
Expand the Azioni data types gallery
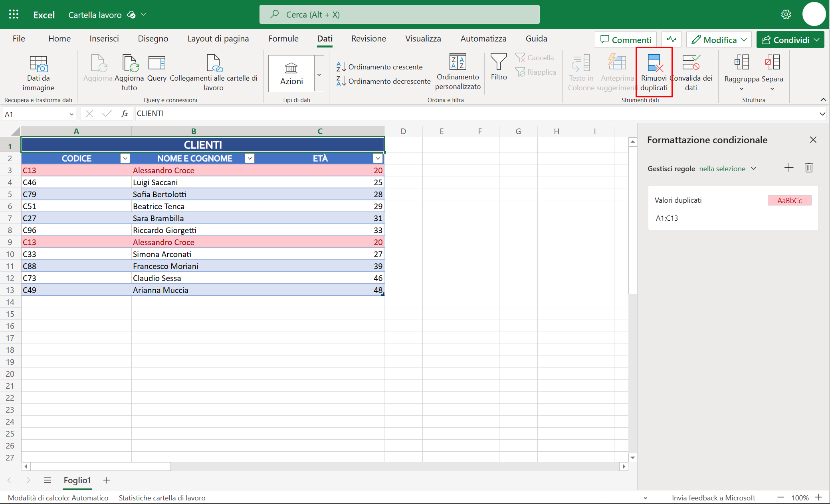pos(319,74)
